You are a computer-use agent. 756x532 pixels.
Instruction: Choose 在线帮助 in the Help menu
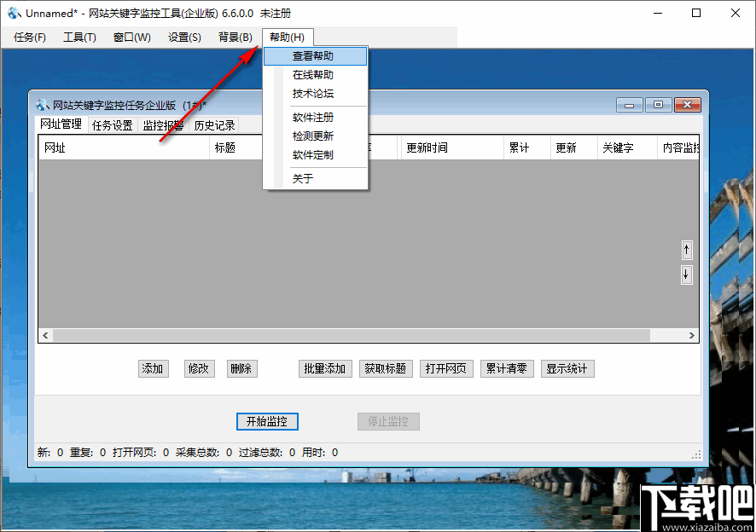pos(314,74)
